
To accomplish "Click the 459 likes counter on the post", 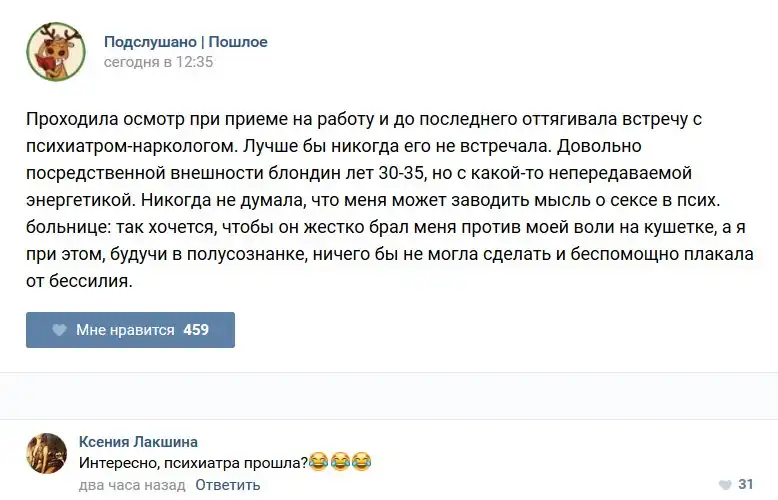I will point(196,330).
